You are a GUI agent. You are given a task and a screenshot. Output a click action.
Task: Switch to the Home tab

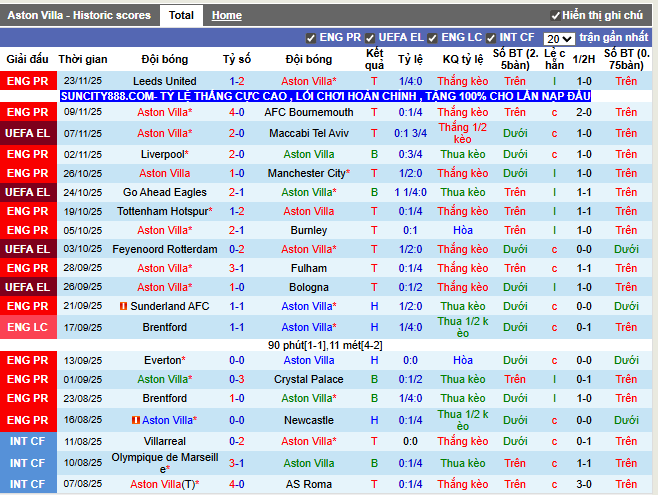pyautogui.click(x=227, y=16)
